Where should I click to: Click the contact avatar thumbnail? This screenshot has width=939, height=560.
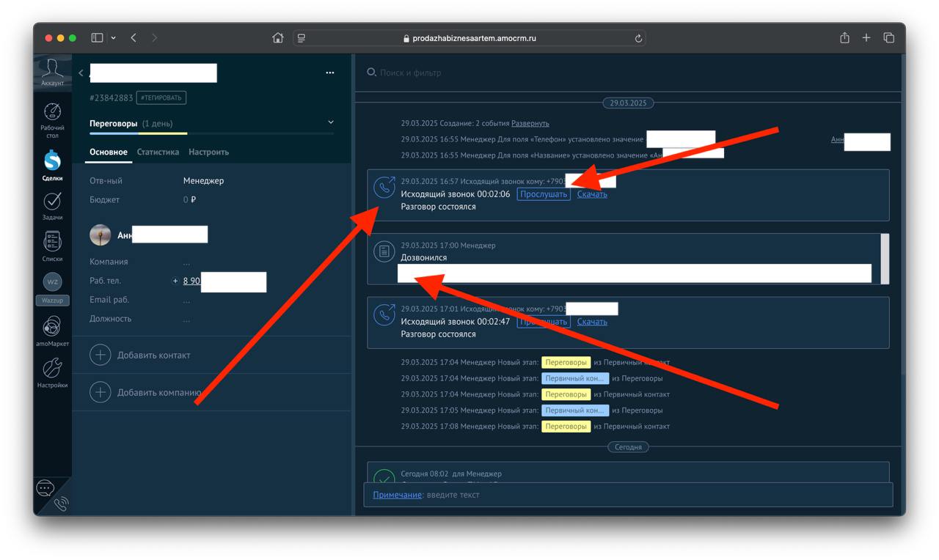click(x=101, y=235)
